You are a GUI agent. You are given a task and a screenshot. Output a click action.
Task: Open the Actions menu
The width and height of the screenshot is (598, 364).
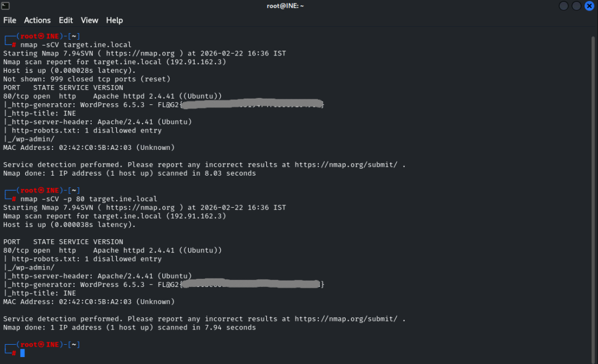click(x=37, y=20)
